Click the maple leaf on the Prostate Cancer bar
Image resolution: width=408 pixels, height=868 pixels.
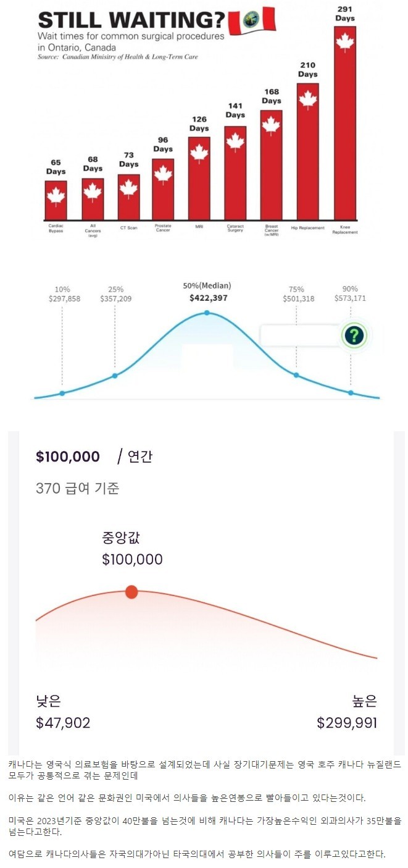coord(163,174)
